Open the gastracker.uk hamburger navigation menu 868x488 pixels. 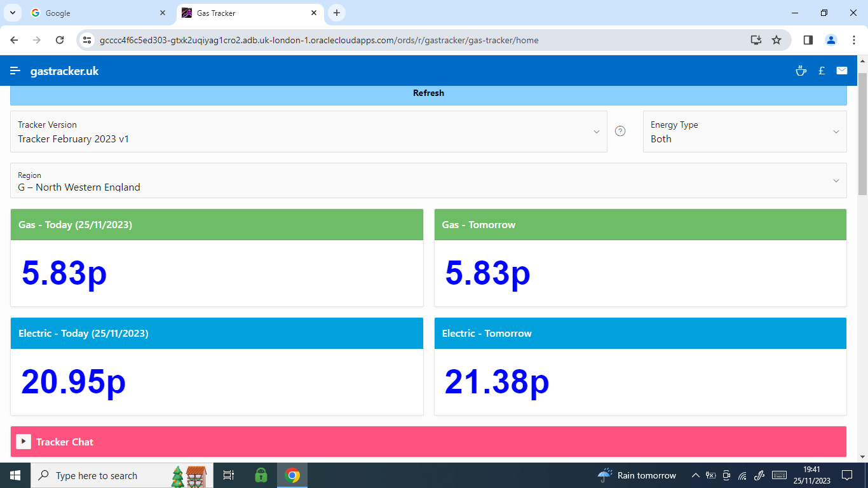tap(15, 71)
